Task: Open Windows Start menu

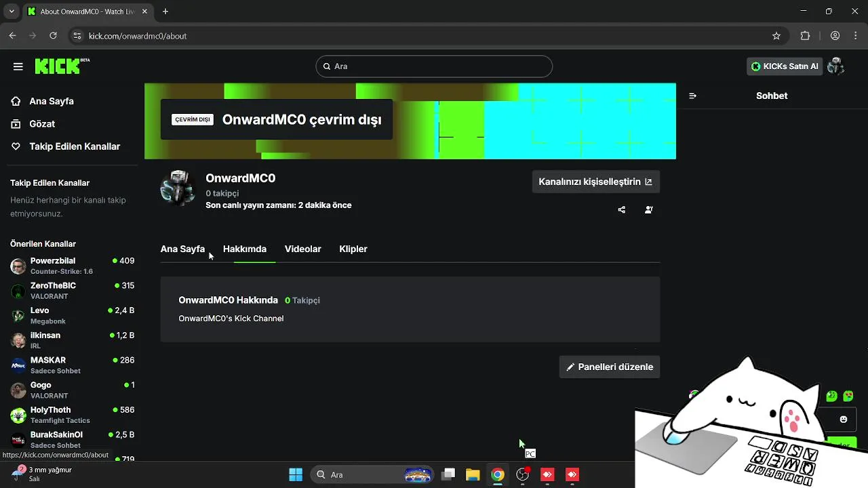Action: 296,474
